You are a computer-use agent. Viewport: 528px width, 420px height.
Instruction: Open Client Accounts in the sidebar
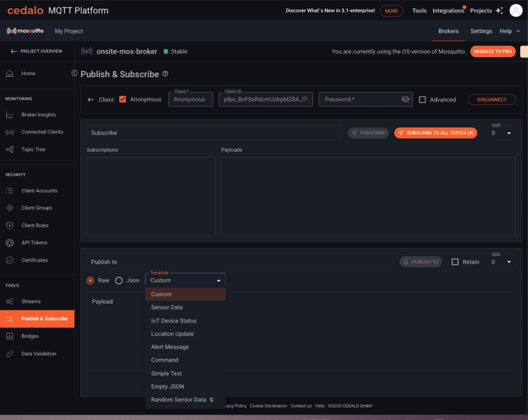(38, 190)
